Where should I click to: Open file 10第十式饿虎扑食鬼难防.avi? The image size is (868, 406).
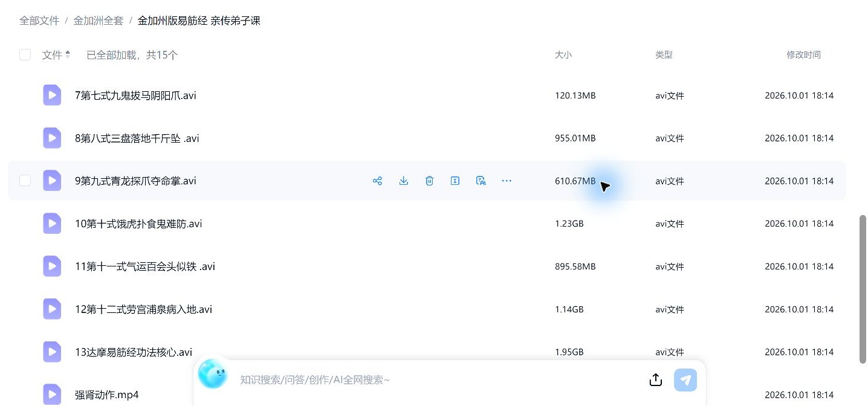[x=138, y=224]
